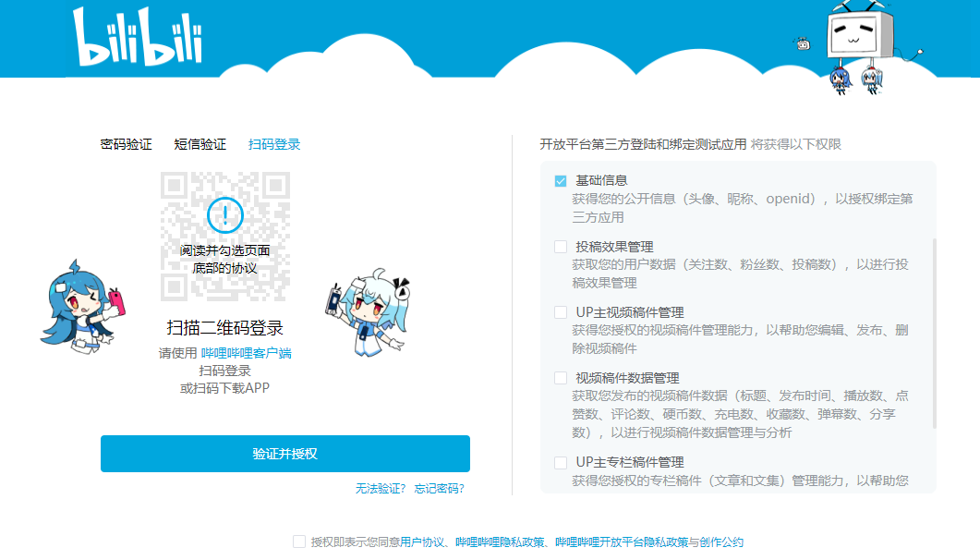The height and width of the screenshot is (560, 980).
Task: Click the 阅读并勾选页面底部的协议 notice
Action: [225, 260]
